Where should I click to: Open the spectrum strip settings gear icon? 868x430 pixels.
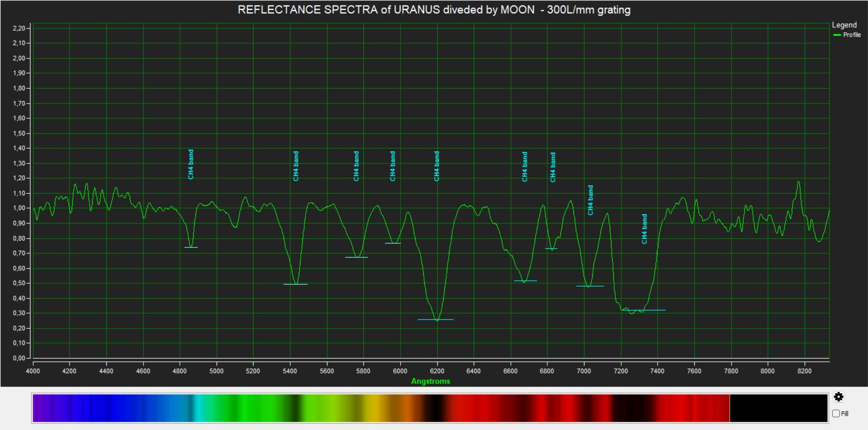pos(838,397)
